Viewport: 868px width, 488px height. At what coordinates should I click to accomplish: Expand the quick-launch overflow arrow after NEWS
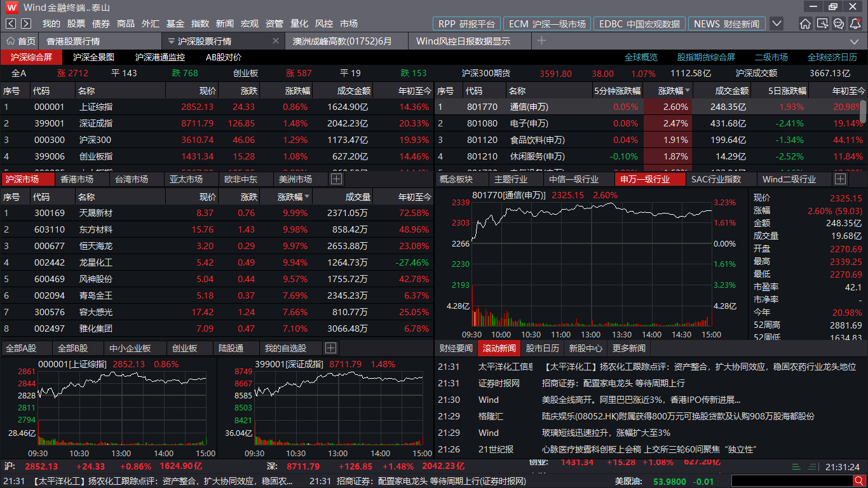[776, 24]
